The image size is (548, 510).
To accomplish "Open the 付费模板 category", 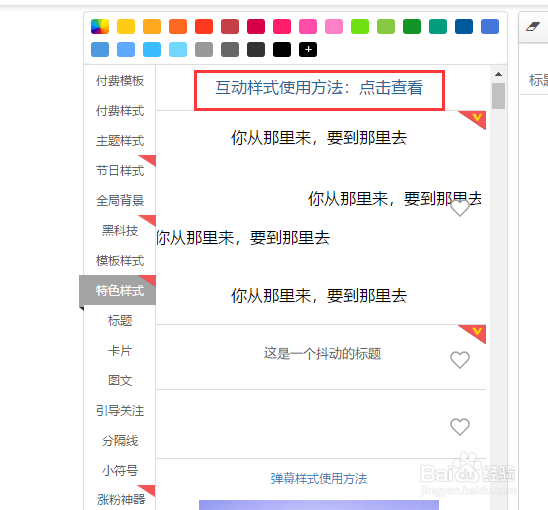I will pyautogui.click(x=120, y=81).
